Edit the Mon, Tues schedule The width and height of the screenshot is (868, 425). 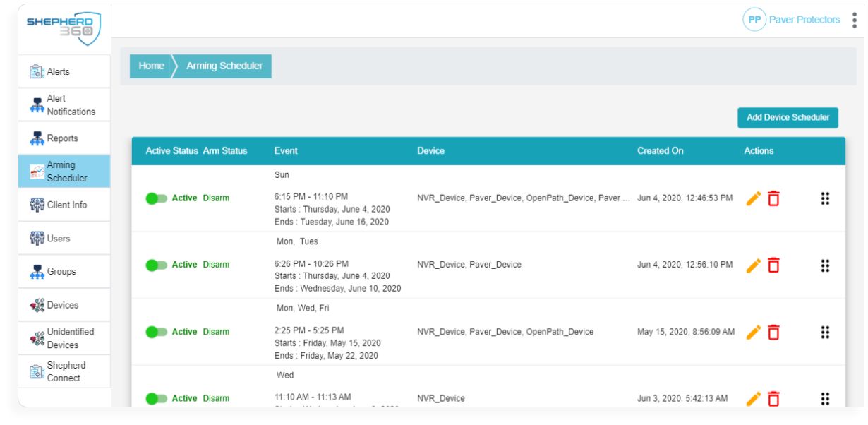click(754, 265)
